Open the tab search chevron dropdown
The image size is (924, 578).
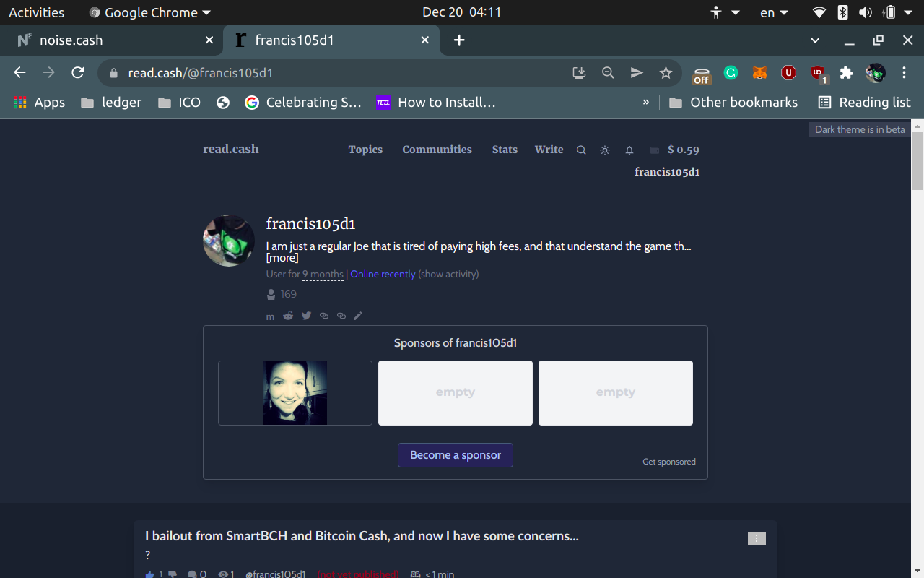click(x=815, y=40)
